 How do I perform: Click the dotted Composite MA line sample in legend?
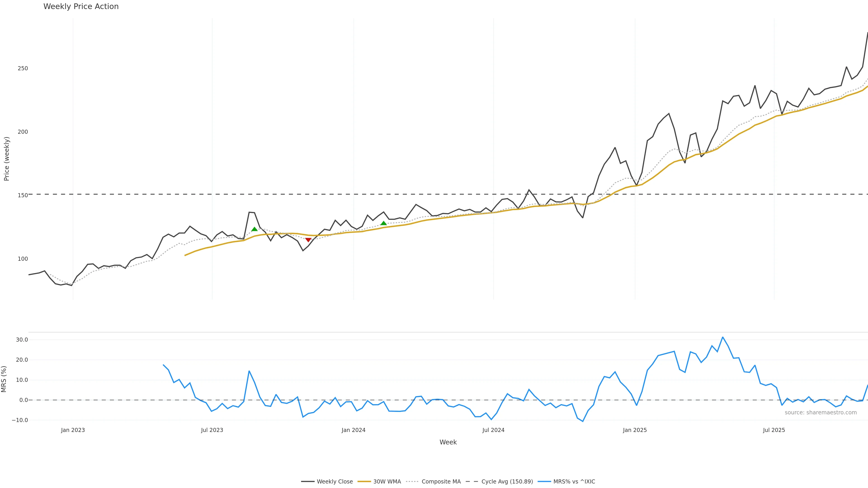click(x=412, y=482)
